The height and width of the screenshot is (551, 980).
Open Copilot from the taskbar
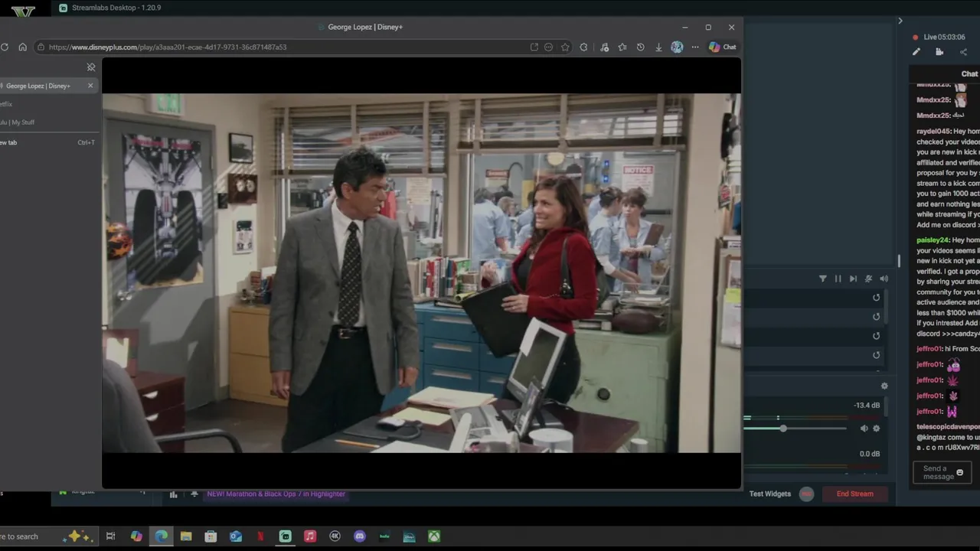(x=136, y=536)
